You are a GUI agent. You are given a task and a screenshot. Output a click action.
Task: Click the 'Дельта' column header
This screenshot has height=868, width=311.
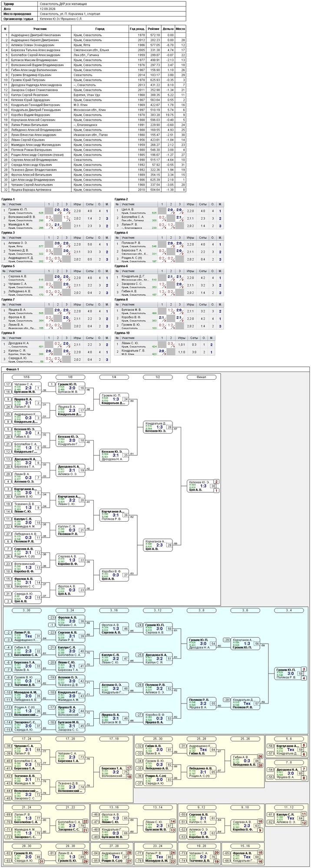(x=168, y=29)
